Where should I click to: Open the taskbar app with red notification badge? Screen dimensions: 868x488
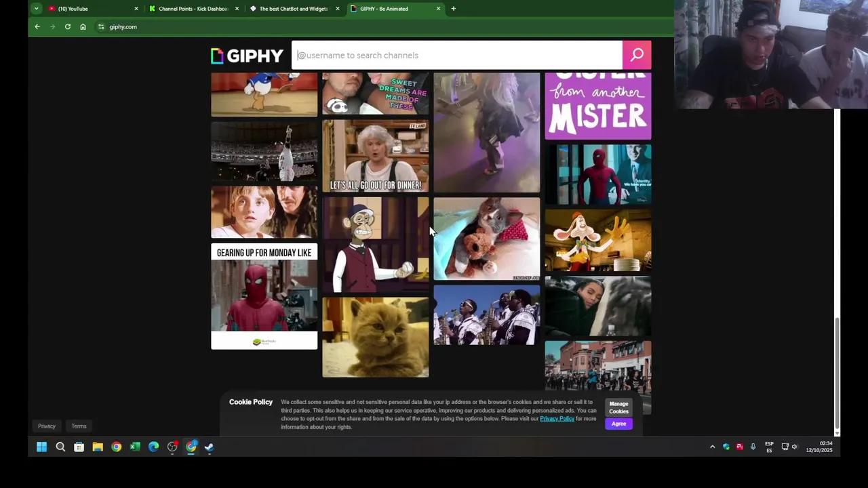pos(172,447)
